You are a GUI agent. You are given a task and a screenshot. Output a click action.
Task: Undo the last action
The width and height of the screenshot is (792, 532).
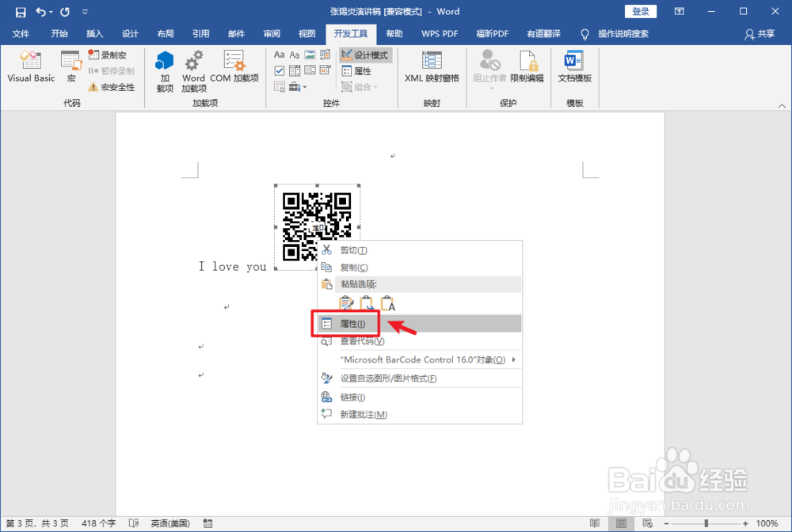point(41,12)
